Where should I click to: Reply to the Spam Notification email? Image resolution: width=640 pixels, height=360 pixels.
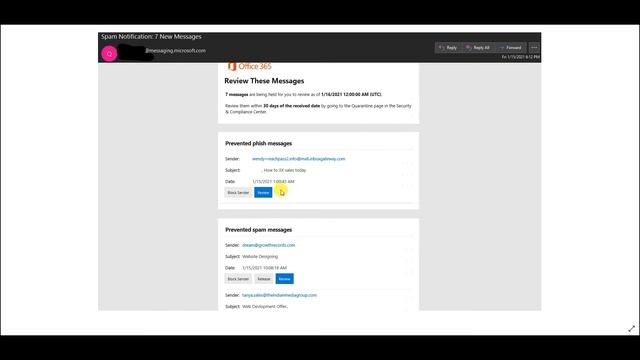click(448, 48)
